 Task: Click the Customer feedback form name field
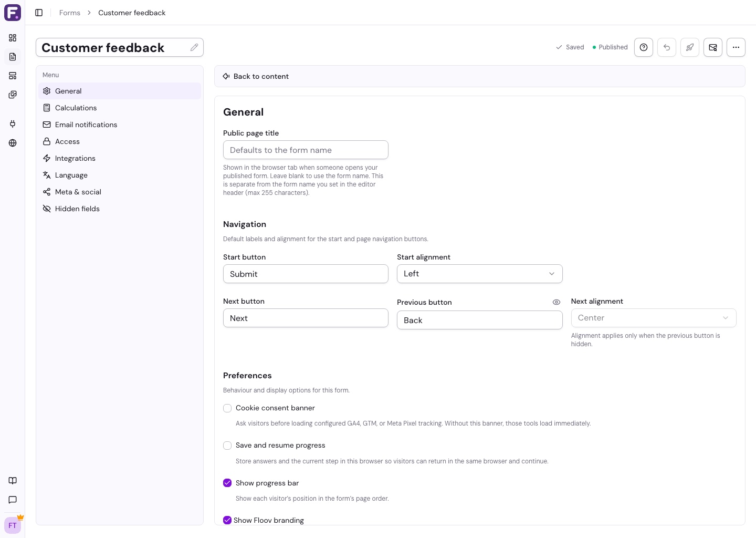pos(120,47)
